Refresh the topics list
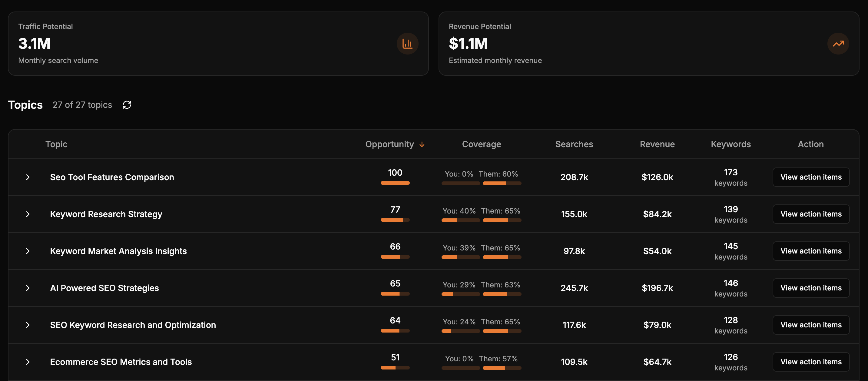 (127, 105)
